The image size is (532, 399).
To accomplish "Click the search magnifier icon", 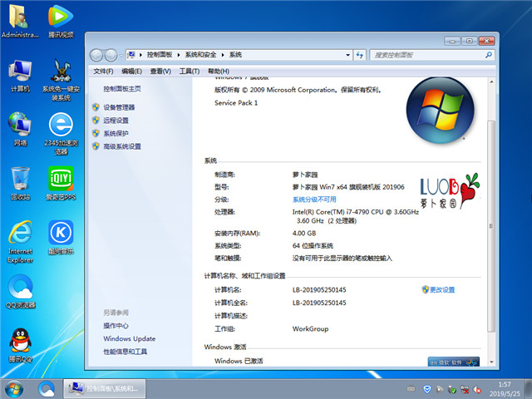I will 489,55.
